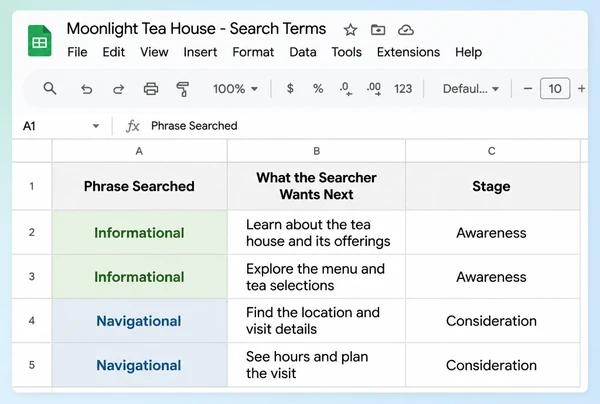This screenshot has width=600, height=404.
Task: Select row 5 header
Action: click(32, 365)
